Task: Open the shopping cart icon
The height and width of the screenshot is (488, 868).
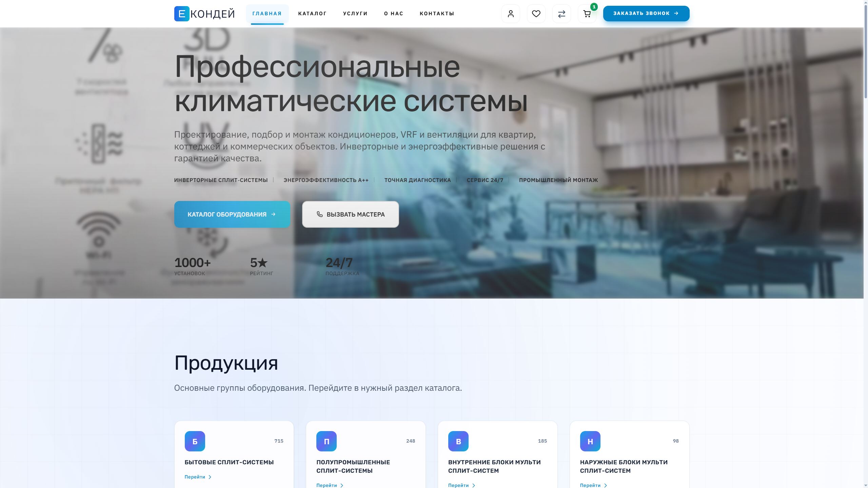Action: click(587, 14)
